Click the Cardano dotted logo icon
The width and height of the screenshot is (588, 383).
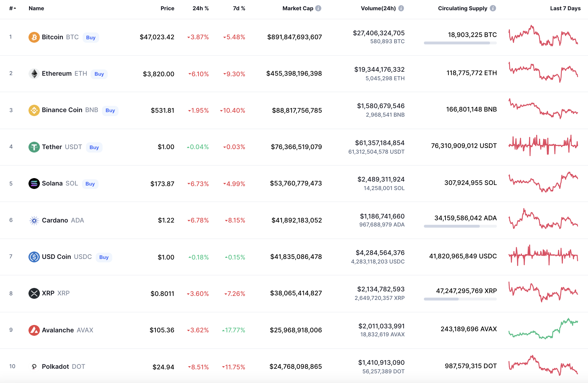tap(34, 221)
